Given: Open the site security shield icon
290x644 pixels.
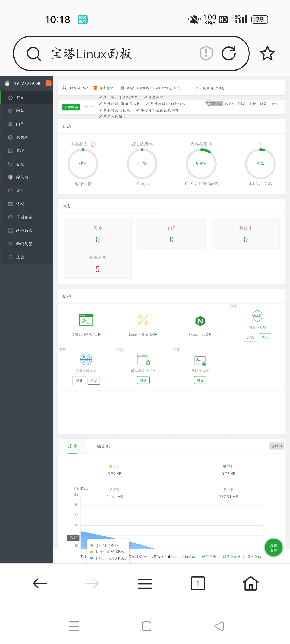Looking at the screenshot, I should [206, 53].
